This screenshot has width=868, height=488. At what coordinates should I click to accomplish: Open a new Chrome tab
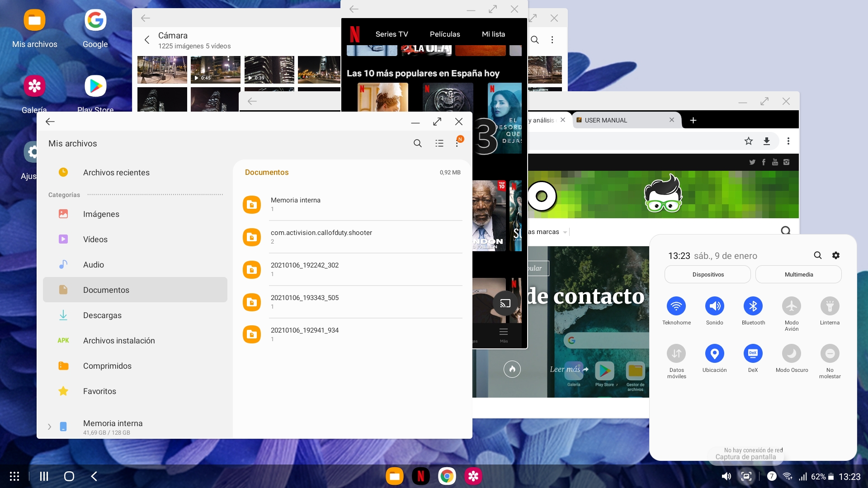pos(693,120)
